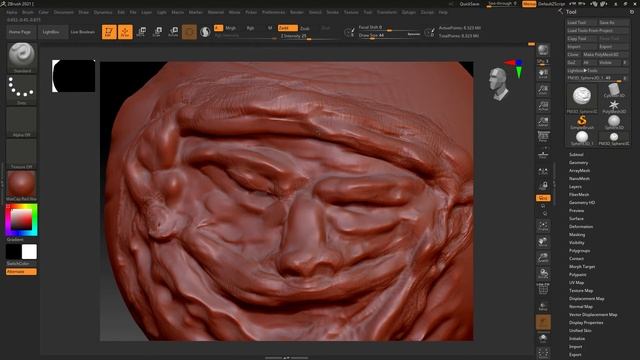The image size is (640, 360).
Task: Open the LightBox button
Action: pos(53,32)
